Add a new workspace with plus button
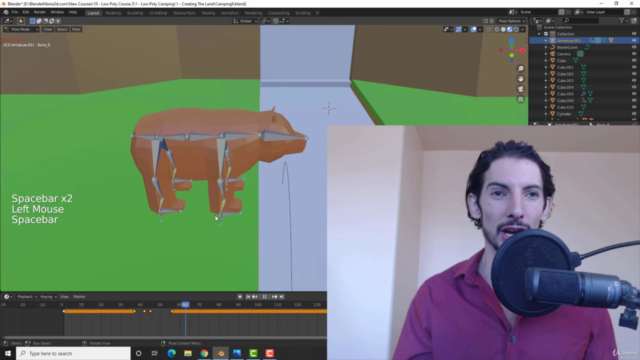 (x=317, y=13)
